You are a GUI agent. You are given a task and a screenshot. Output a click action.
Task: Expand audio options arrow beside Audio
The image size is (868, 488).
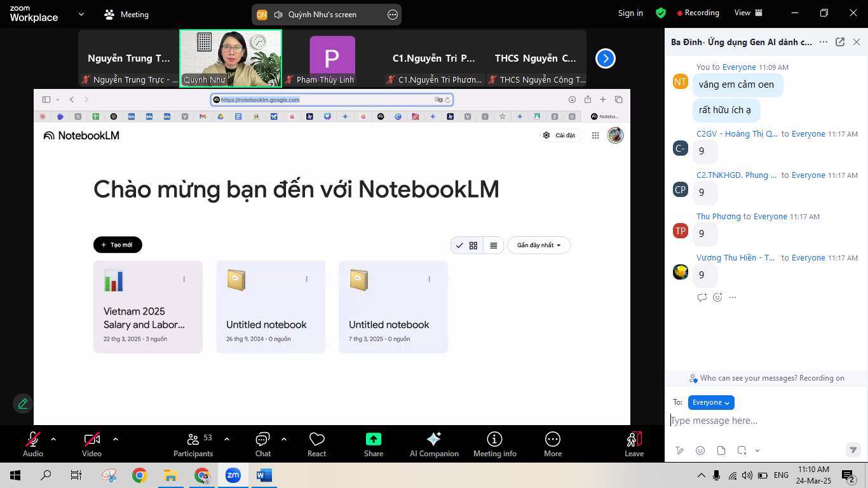53,439
